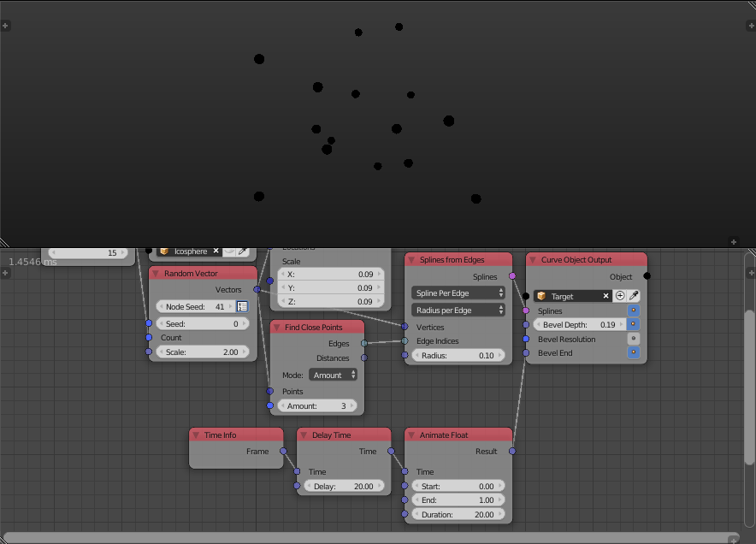Click Bevel Depth increase arrow

click(621, 324)
